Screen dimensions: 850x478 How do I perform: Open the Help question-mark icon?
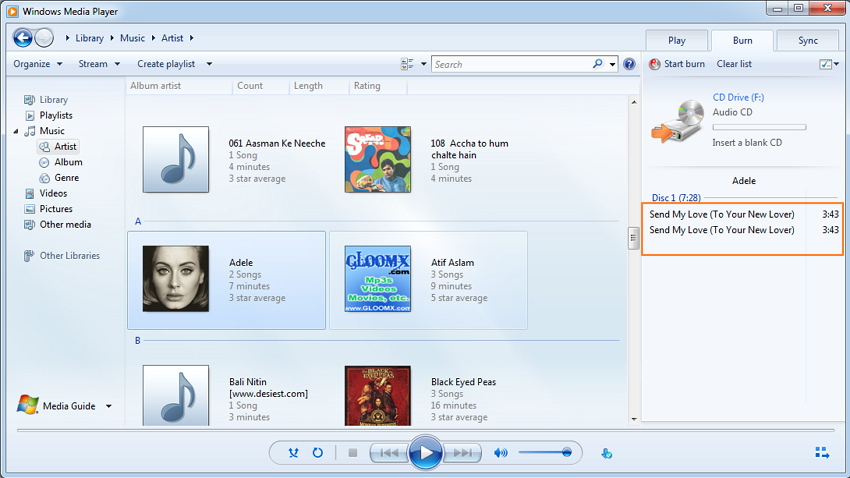tap(629, 64)
